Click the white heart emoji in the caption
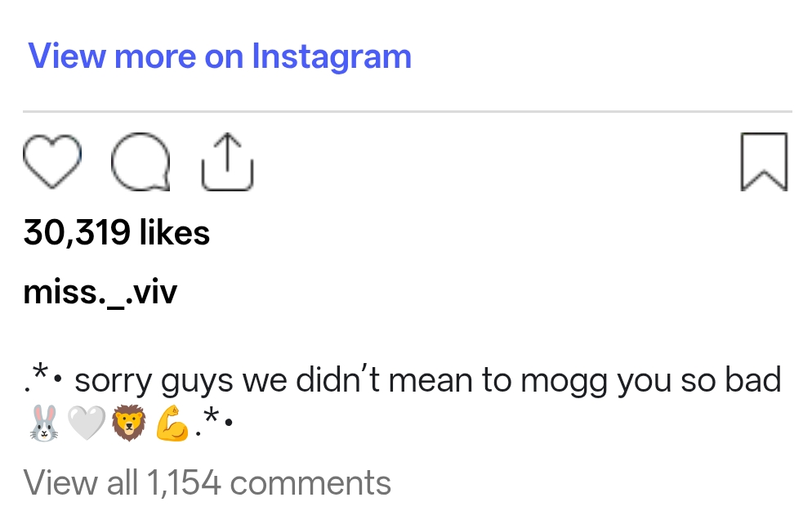Image resolution: width=812 pixels, height=511 pixels. [x=87, y=423]
